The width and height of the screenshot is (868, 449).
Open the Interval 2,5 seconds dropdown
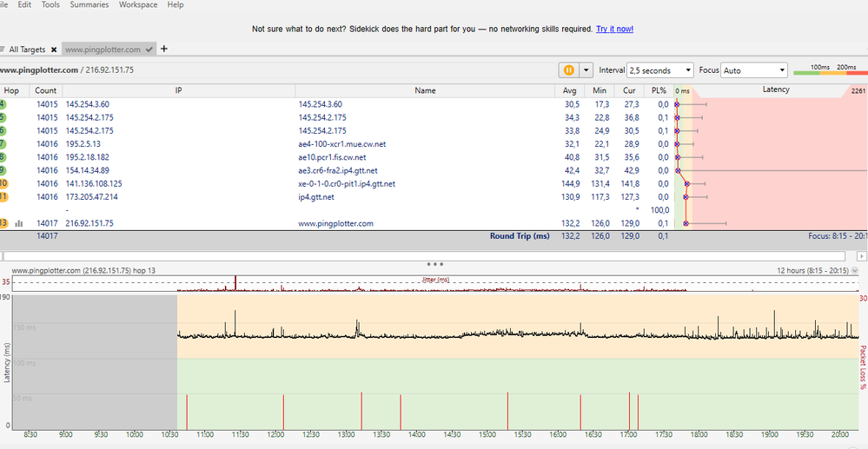pos(660,70)
